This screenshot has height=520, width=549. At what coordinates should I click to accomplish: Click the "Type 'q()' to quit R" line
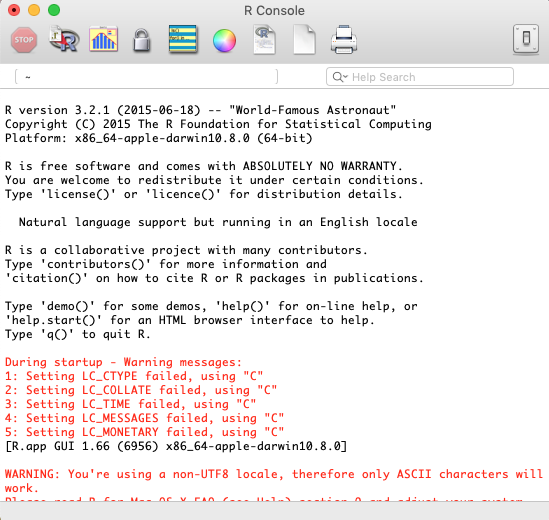point(78,334)
